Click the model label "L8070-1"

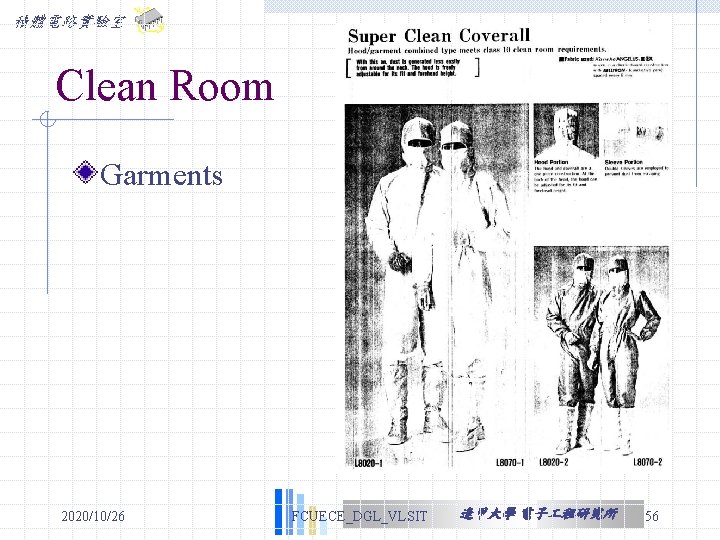tap(510, 462)
